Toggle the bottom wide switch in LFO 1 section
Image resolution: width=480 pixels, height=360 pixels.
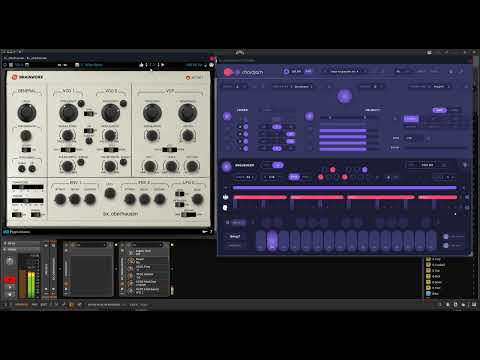pyautogui.click(x=188, y=214)
